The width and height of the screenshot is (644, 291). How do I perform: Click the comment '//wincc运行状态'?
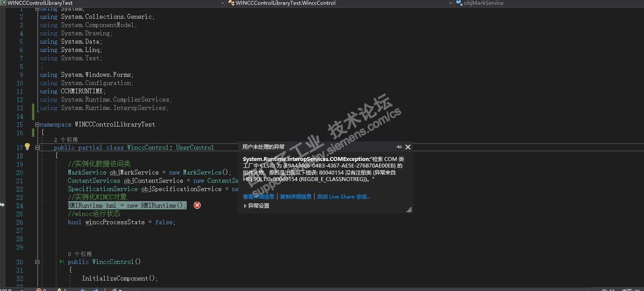point(94,214)
